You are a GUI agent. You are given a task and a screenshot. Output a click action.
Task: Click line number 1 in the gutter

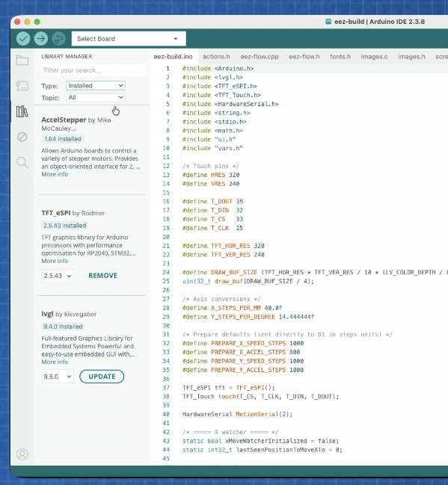[168, 68]
